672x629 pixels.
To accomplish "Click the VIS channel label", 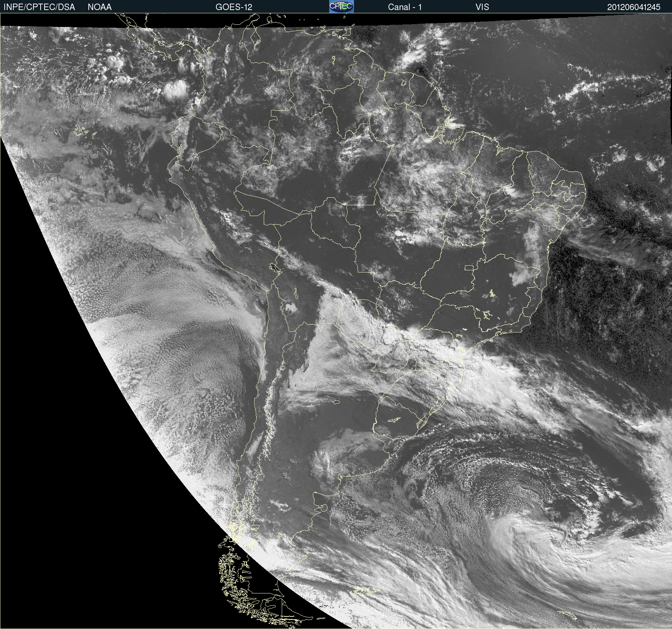I will click(482, 7).
